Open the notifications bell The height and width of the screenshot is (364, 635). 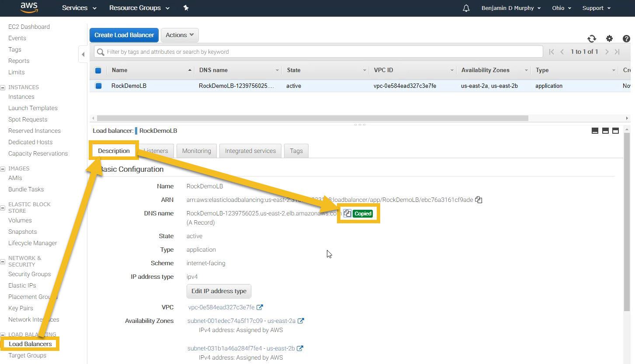466,8
